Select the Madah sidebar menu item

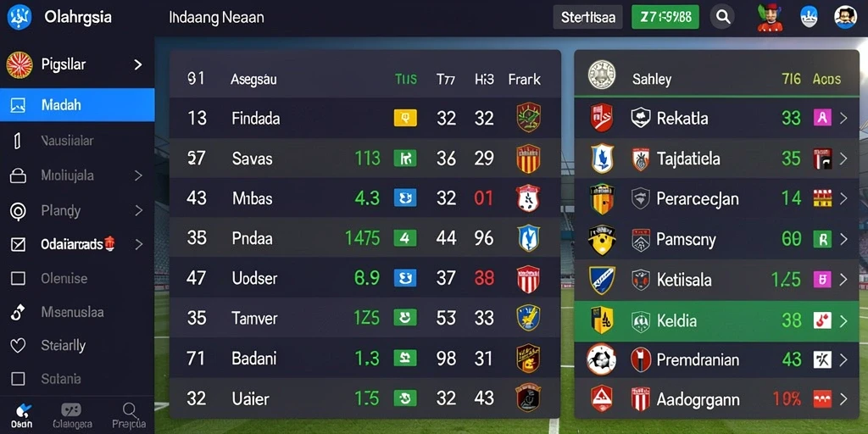click(77, 104)
